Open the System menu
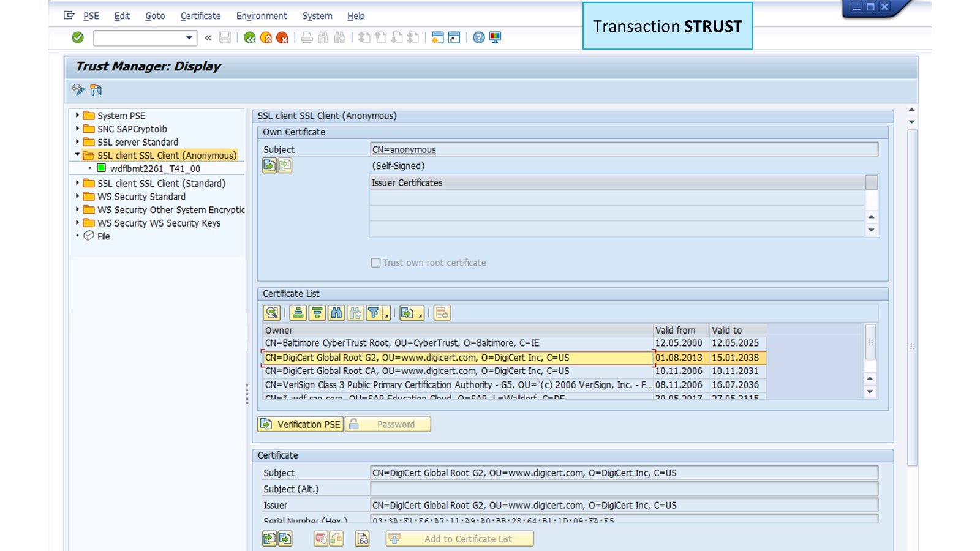 [317, 16]
